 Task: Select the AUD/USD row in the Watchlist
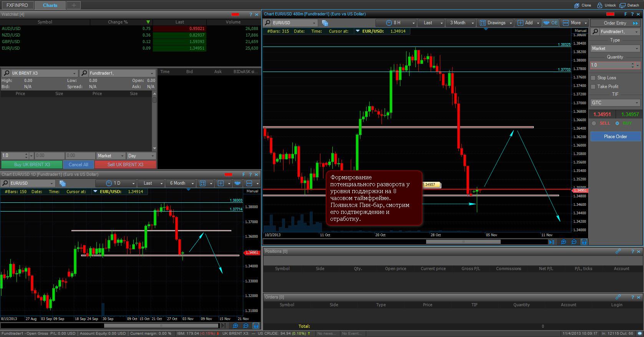(x=130, y=28)
